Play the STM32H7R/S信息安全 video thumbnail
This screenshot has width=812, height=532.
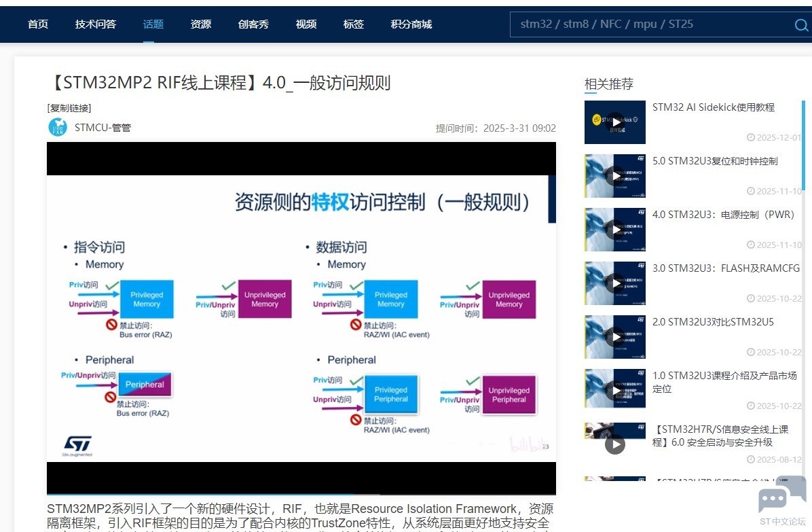(614, 438)
